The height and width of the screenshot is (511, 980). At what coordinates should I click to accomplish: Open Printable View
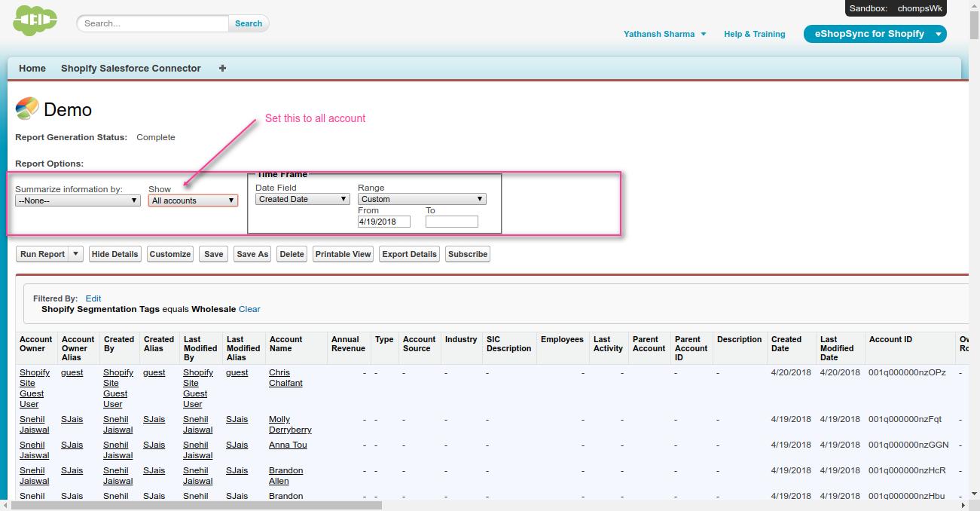[x=343, y=254]
